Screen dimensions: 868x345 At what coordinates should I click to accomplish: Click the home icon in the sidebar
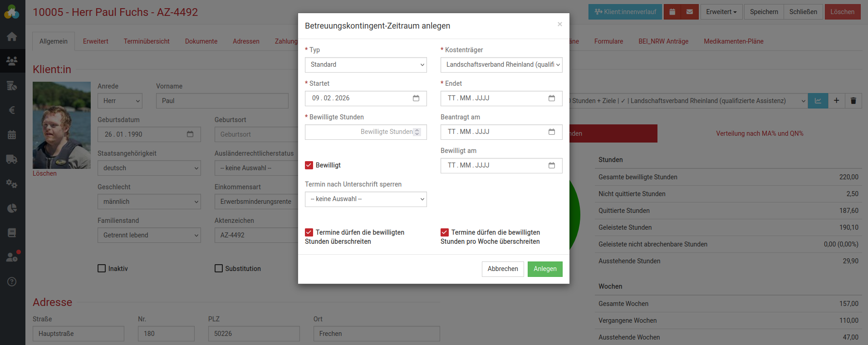(x=12, y=36)
